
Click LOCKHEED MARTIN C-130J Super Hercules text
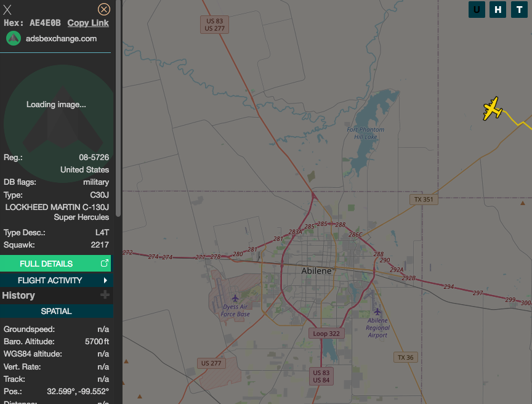[x=57, y=212]
